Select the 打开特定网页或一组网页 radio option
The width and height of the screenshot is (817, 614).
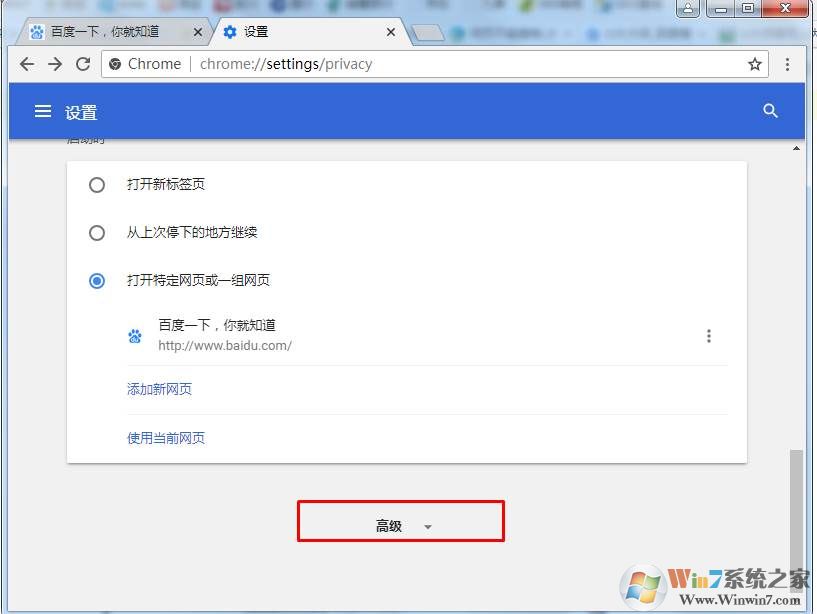[x=97, y=281]
